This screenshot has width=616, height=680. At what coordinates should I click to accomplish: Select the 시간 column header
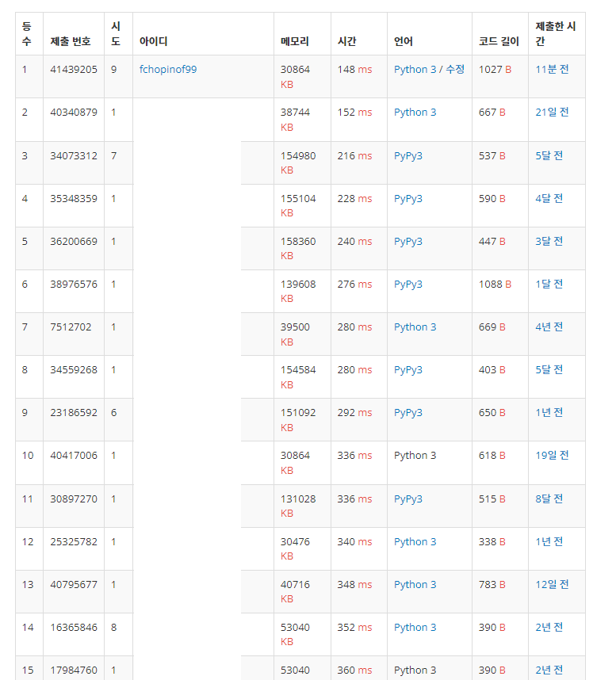coord(346,41)
